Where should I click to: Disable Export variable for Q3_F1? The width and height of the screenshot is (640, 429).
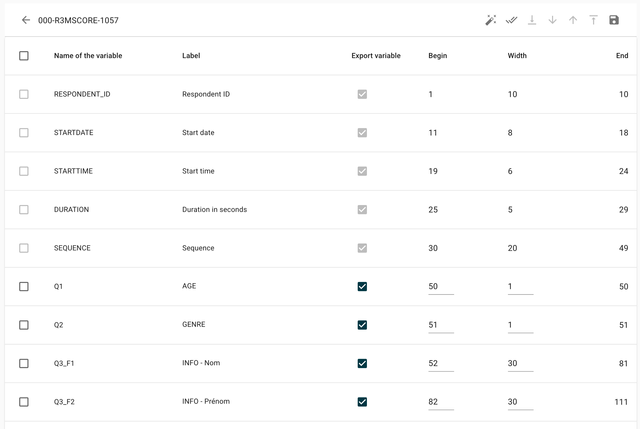coord(362,363)
